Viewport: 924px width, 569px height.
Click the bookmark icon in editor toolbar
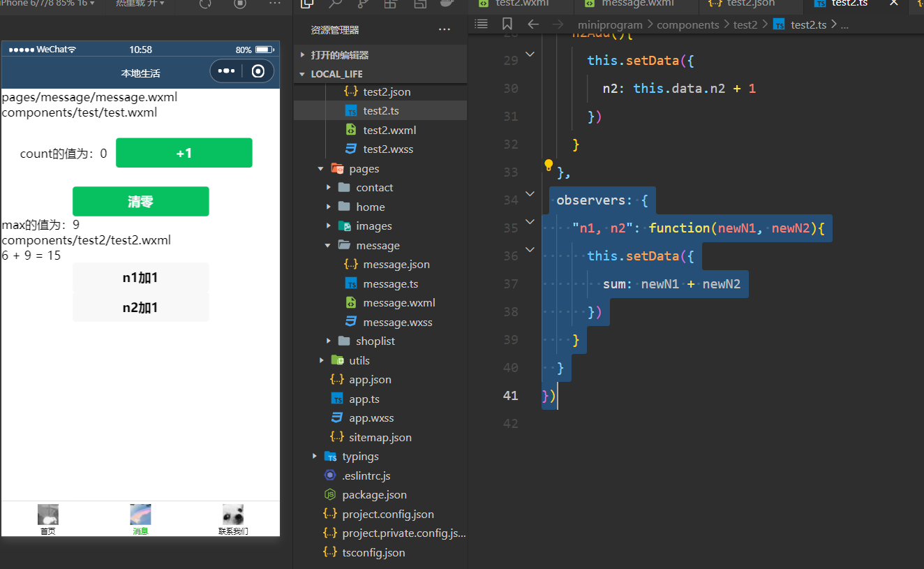click(507, 24)
